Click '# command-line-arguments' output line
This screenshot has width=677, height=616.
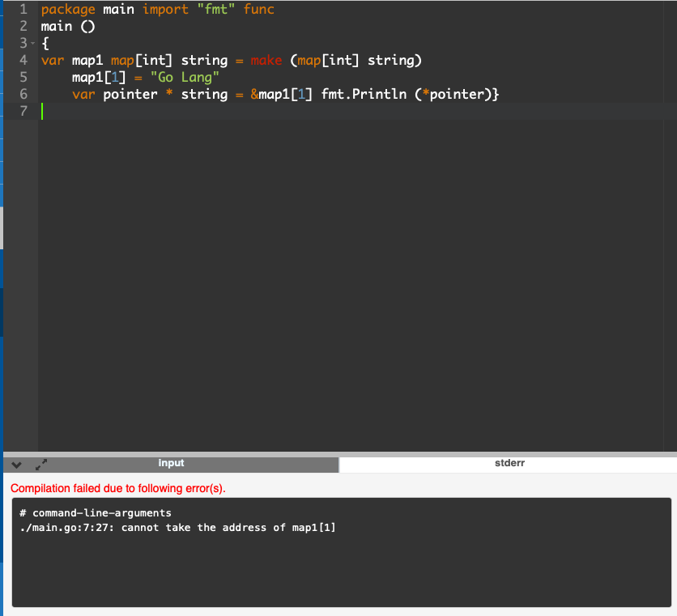[x=96, y=513]
